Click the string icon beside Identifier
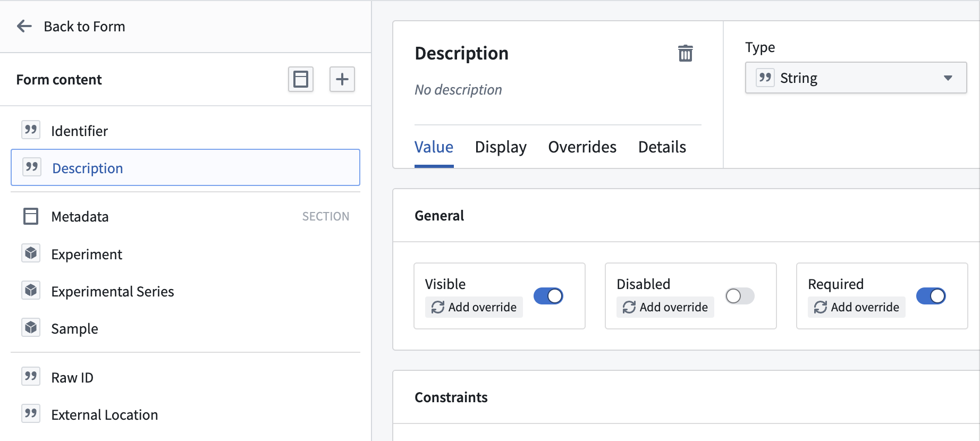980x441 pixels. pyautogui.click(x=31, y=130)
